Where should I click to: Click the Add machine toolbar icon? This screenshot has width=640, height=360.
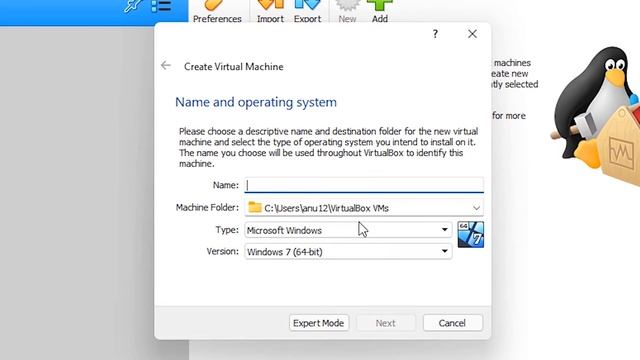point(380,11)
